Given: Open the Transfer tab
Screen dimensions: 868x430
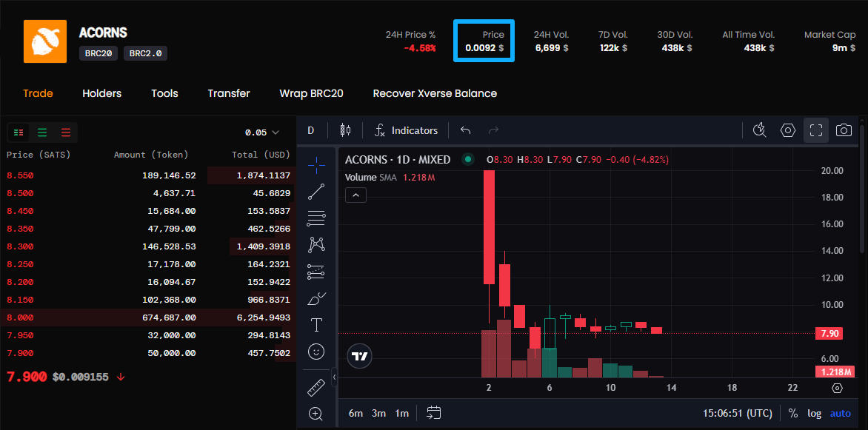Looking at the screenshot, I should pos(229,93).
